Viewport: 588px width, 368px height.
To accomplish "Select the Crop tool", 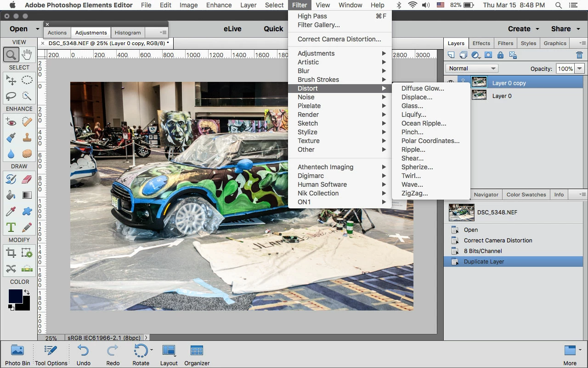I will point(11,253).
